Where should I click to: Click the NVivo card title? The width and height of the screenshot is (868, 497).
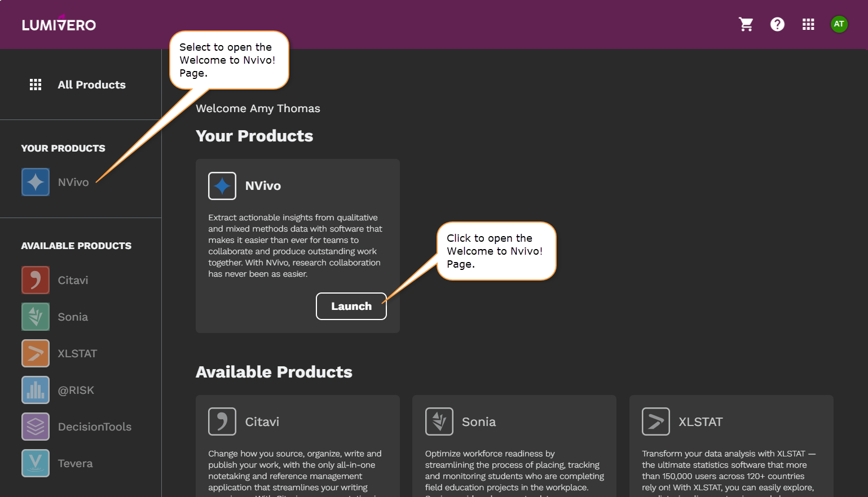tap(263, 186)
